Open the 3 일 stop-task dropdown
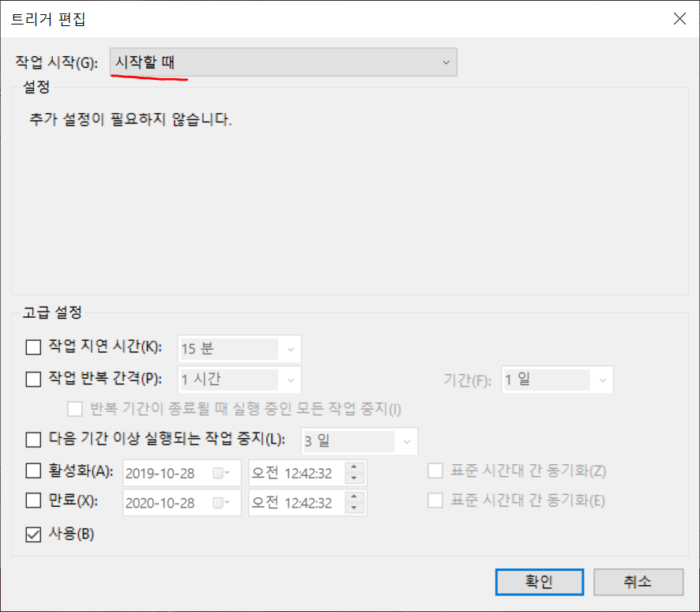The width and height of the screenshot is (700, 612). [x=359, y=441]
